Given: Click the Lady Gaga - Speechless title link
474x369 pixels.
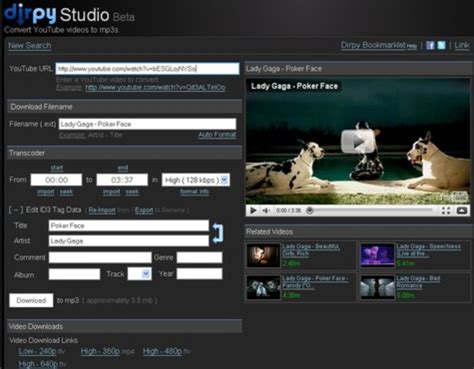Looking at the screenshot, I should 429,250.
